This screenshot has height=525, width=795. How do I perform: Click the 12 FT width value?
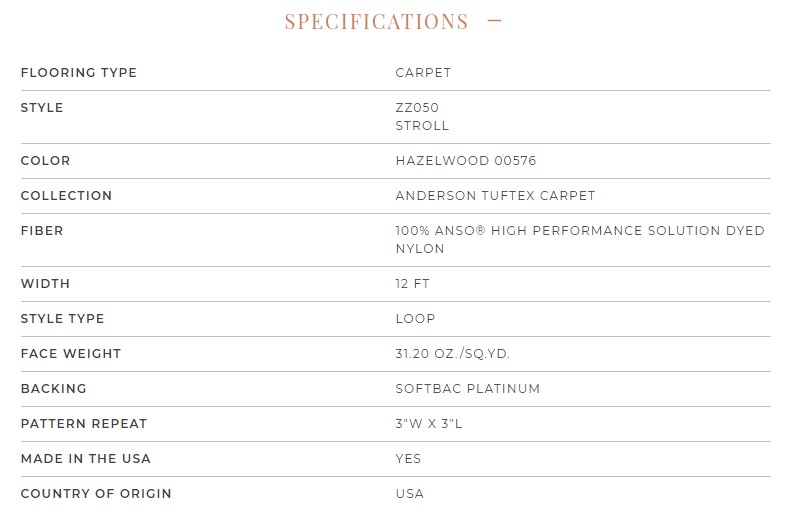[413, 284]
